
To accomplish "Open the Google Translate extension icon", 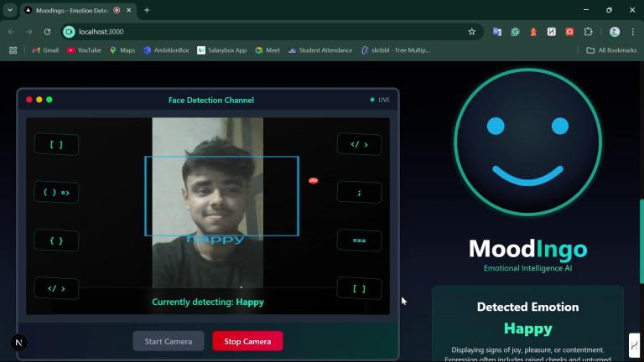I will pyautogui.click(x=497, y=32).
